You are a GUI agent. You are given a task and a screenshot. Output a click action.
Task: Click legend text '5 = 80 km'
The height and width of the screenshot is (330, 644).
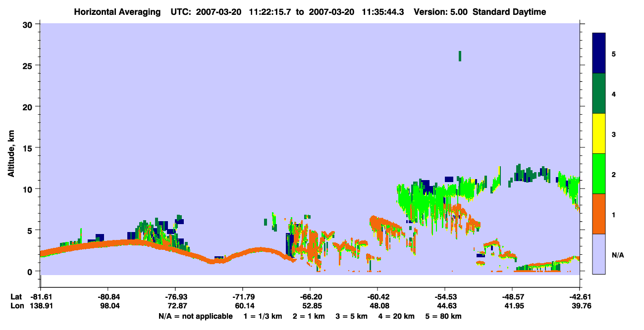[443, 316]
